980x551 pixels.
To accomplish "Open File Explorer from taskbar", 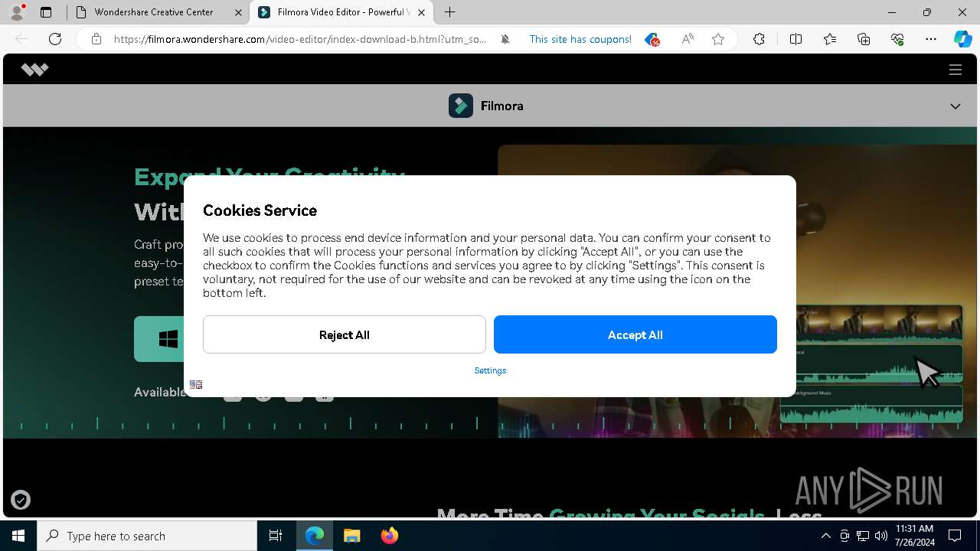I will [351, 536].
